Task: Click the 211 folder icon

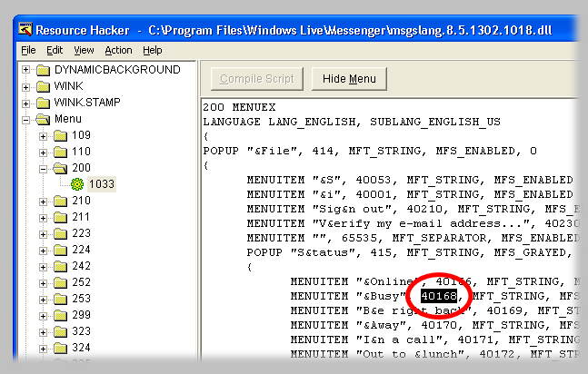Action: pyautogui.click(x=60, y=217)
